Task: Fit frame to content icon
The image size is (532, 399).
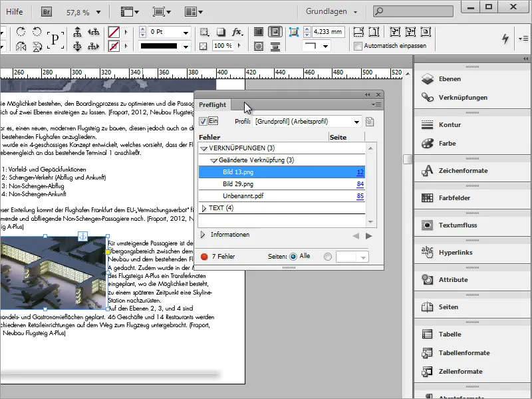Action: pos(410,32)
